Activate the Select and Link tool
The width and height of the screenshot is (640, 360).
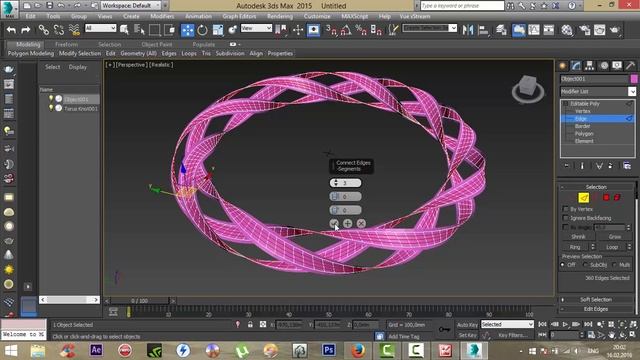43,30
